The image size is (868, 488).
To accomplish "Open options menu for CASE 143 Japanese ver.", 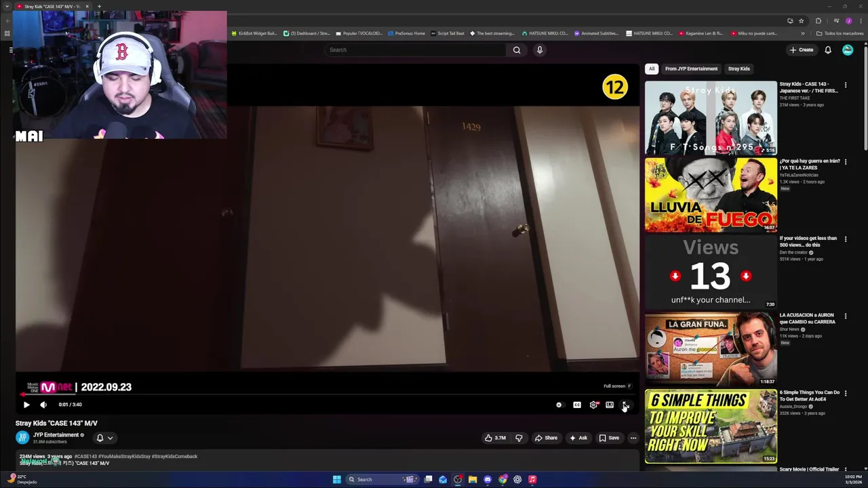I will (846, 85).
